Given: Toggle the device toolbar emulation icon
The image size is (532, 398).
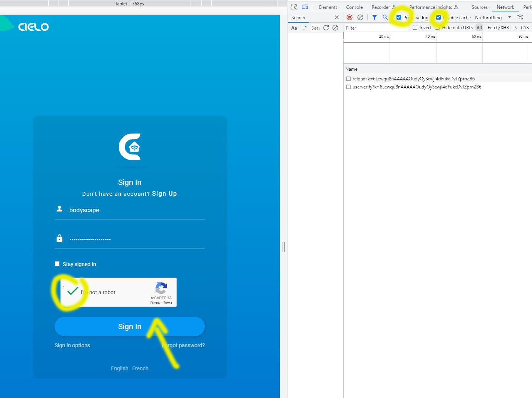Looking at the screenshot, I should (x=305, y=7).
